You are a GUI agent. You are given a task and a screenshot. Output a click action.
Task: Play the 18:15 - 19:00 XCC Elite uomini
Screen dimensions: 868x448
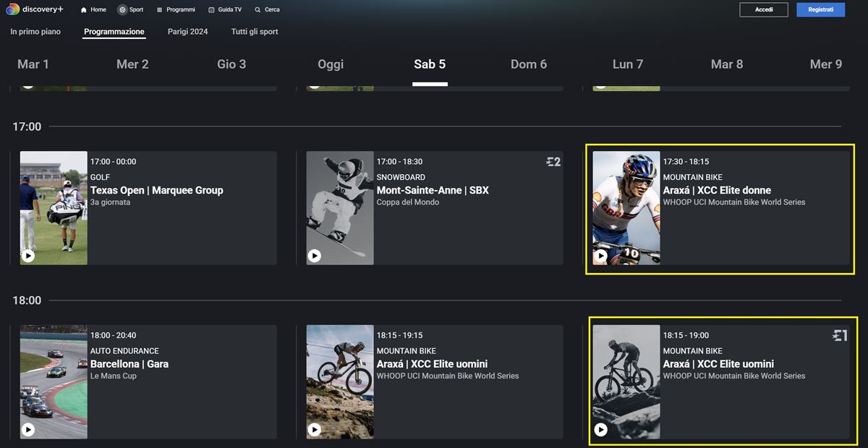click(x=601, y=429)
